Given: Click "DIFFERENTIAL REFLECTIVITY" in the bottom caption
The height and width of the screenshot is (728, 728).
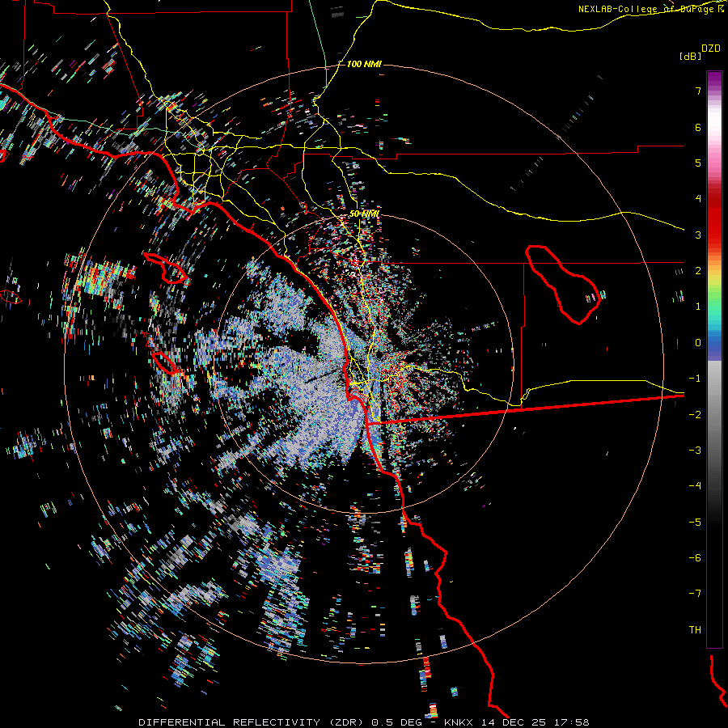Looking at the screenshot, I should tap(229, 722).
